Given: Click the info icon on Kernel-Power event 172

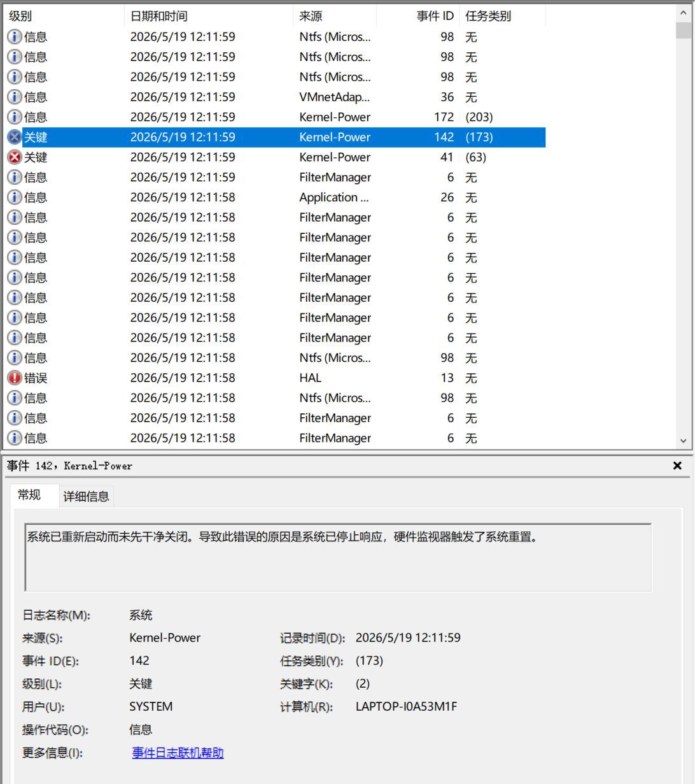Looking at the screenshot, I should click(x=14, y=117).
